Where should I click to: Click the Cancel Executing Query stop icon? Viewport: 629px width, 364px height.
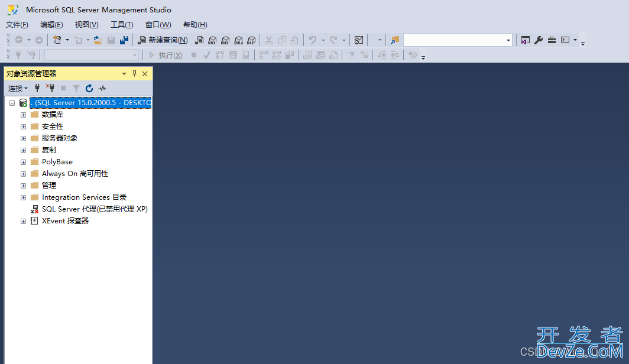(194, 56)
